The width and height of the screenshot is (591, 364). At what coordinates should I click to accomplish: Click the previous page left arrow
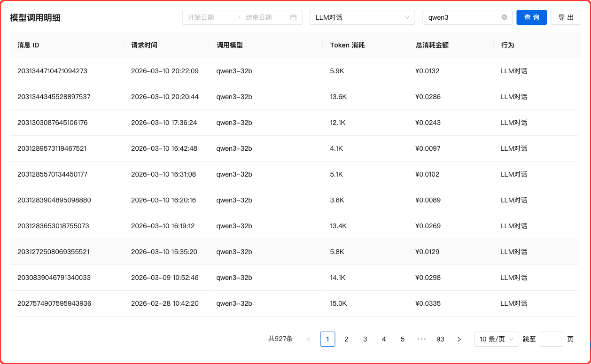pyautogui.click(x=309, y=339)
